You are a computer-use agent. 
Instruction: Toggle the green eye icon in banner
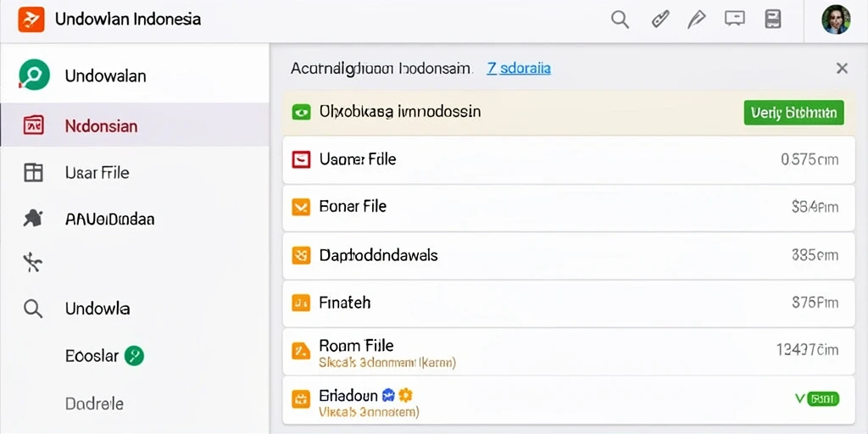click(x=301, y=113)
